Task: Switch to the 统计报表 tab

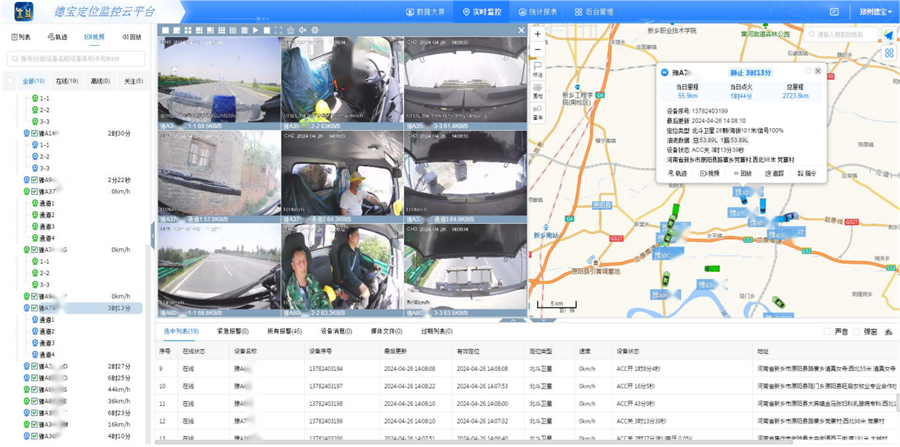Action: pyautogui.click(x=536, y=12)
